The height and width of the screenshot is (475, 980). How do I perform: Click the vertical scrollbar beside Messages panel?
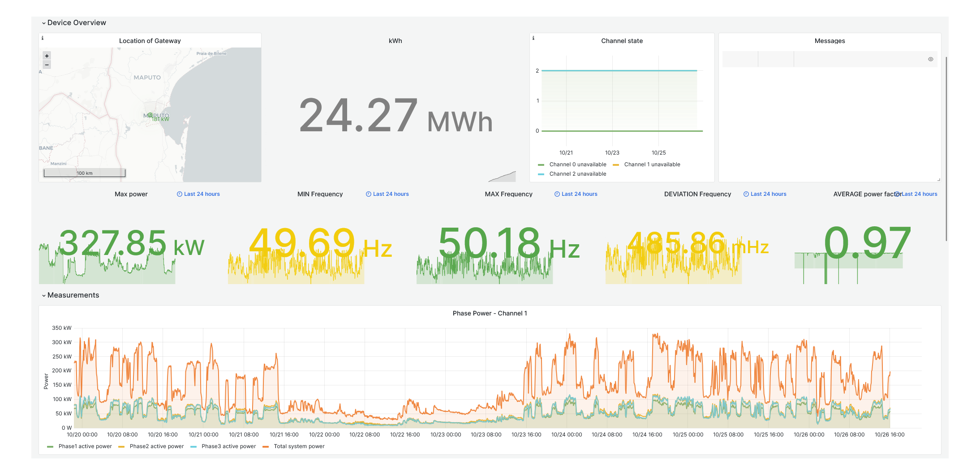click(x=946, y=148)
